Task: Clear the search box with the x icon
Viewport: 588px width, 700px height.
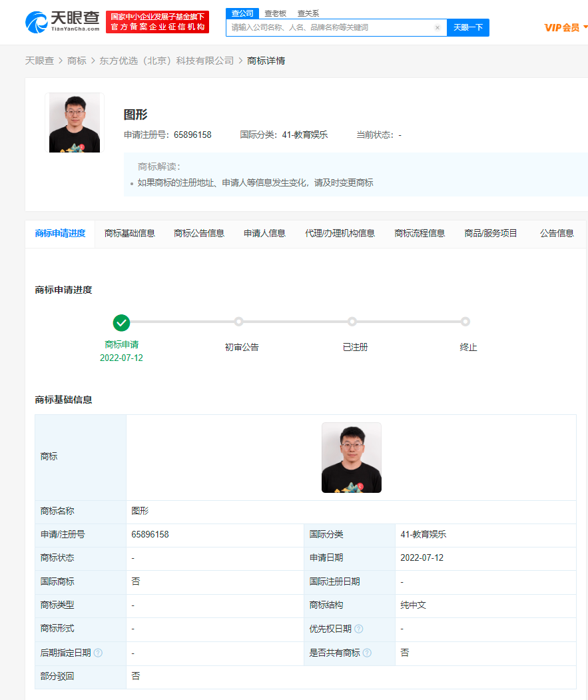Action: (x=438, y=28)
